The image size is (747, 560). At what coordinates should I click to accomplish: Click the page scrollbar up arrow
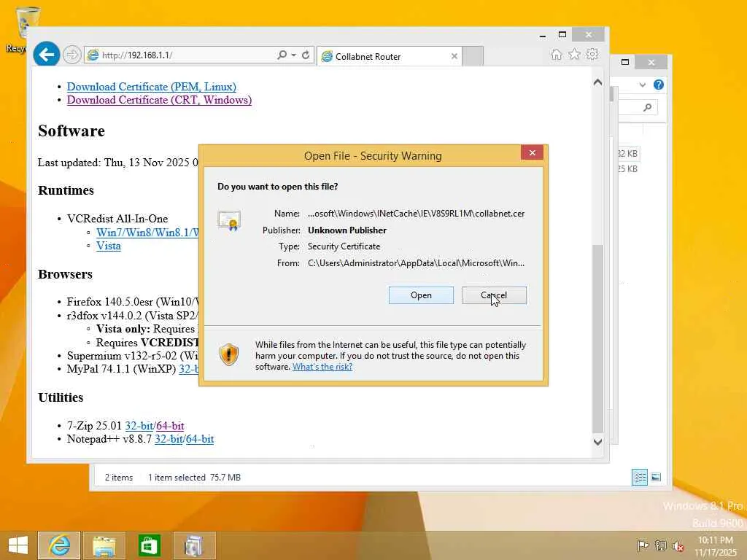click(598, 82)
